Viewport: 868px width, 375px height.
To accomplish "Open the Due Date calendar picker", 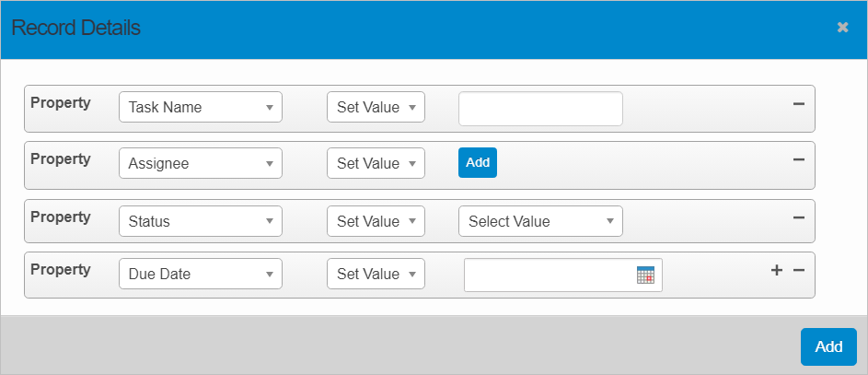I will [x=645, y=275].
